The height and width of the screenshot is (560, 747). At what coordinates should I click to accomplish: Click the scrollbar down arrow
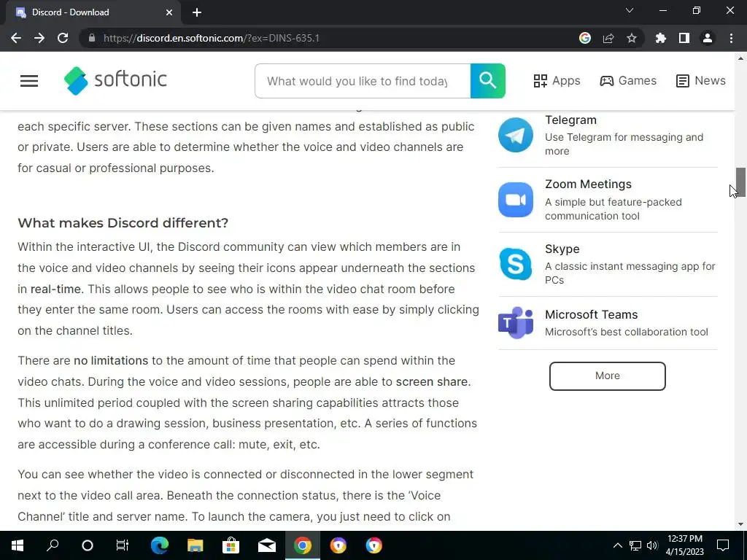(740, 524)
